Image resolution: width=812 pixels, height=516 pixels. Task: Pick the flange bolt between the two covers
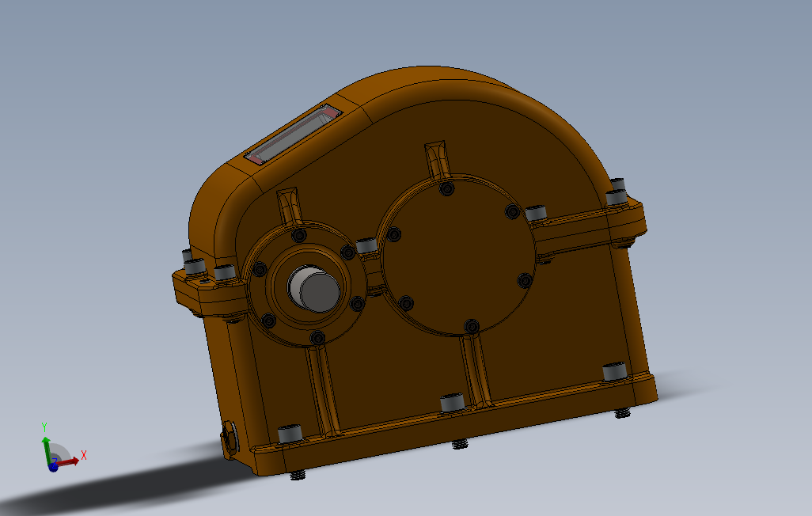[366, 245]
